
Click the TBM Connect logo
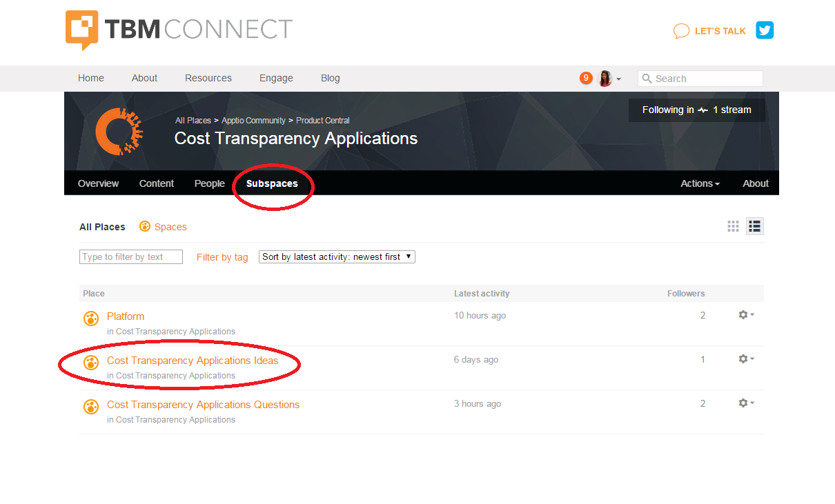pyautogui.click(x=179, y=30)
